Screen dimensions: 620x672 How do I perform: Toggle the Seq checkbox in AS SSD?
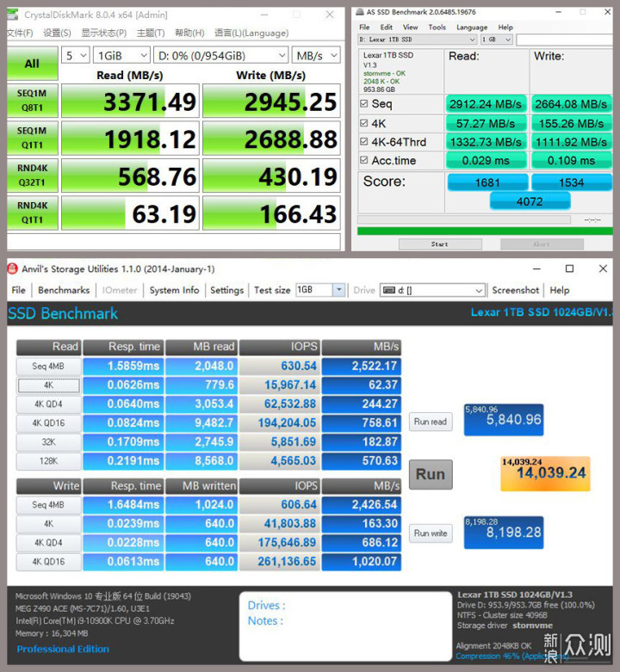tap(364, 103)
